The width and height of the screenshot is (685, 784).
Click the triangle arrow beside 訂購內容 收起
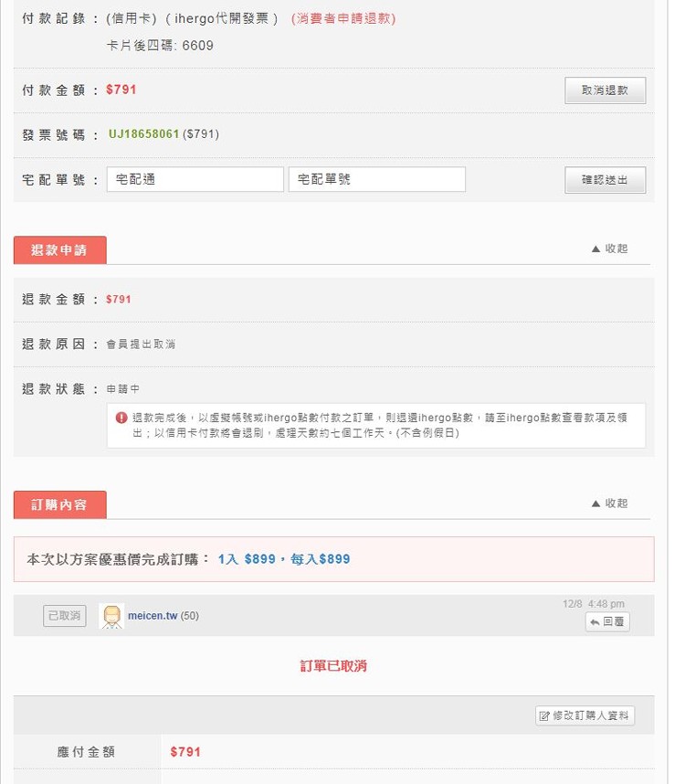click(595, 503)
